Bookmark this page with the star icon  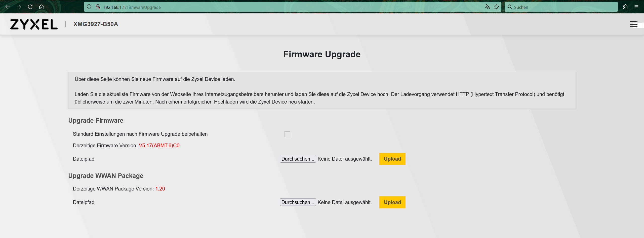pos(496,7)
